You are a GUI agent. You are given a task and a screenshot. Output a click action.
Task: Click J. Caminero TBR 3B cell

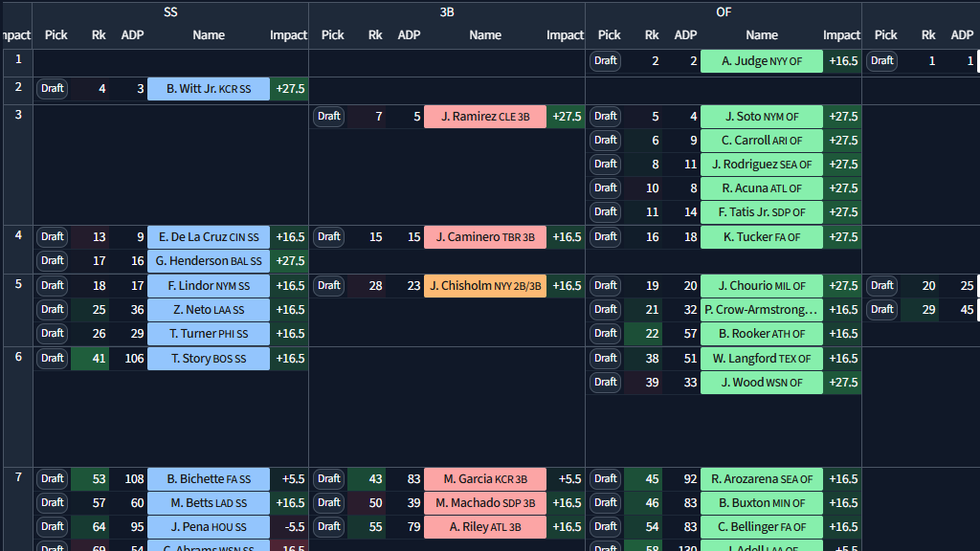485,237
